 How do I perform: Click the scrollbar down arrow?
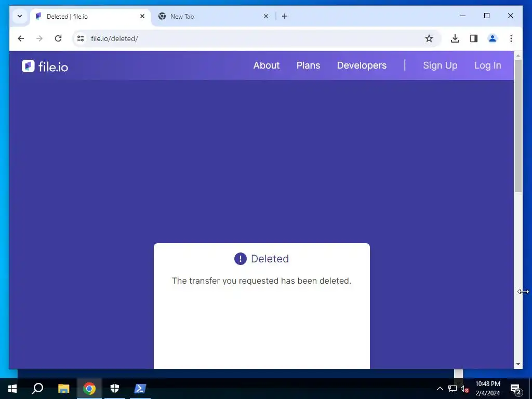point(518,364)
